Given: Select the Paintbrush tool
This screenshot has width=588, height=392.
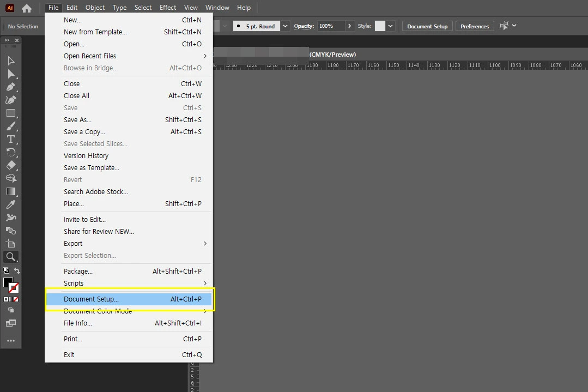Looking at the screenshot, I should [11, 126].
